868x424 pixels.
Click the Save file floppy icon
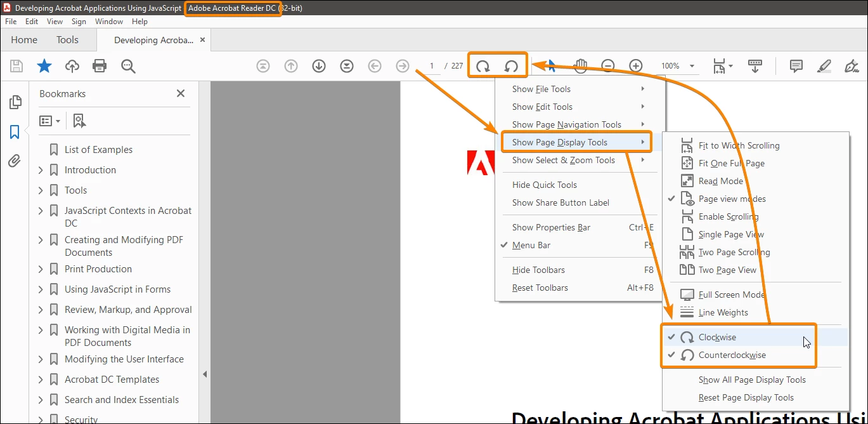(x=16, y=66)
